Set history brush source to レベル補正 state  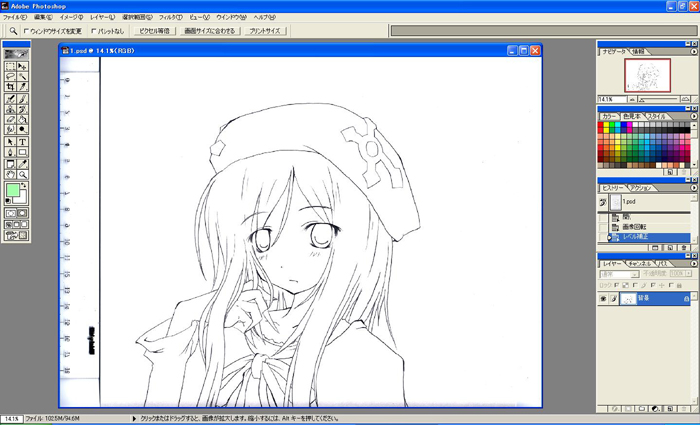(604, 237)
